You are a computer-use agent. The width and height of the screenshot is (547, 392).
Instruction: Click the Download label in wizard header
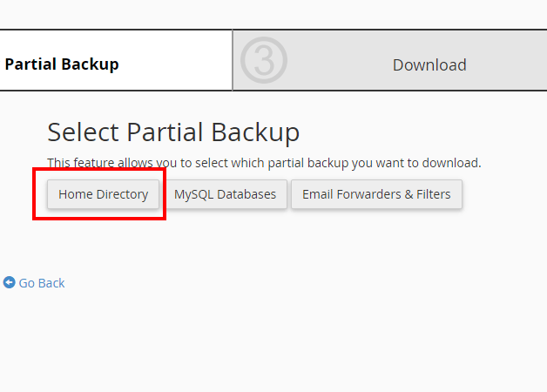click(429, 65)
